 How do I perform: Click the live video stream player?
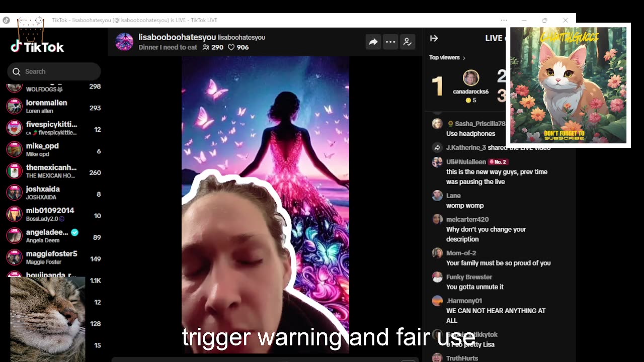point(265,205)
